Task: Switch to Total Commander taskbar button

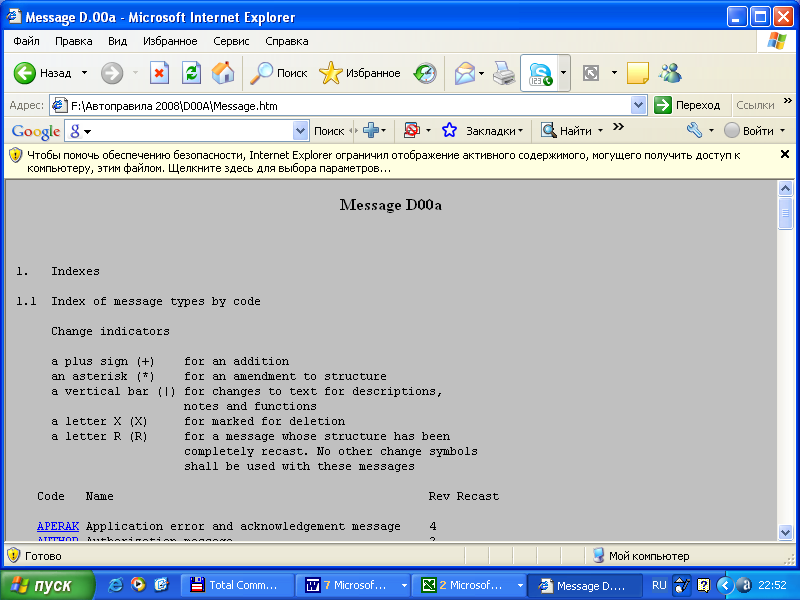Action: tap(237, 585)
